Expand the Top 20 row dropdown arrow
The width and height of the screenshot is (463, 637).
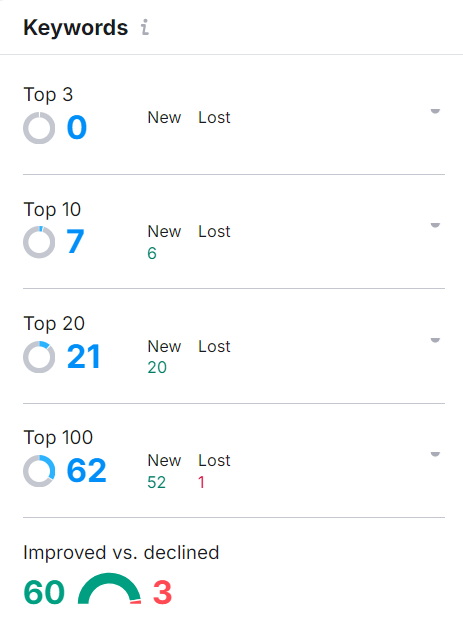point(435,340)
